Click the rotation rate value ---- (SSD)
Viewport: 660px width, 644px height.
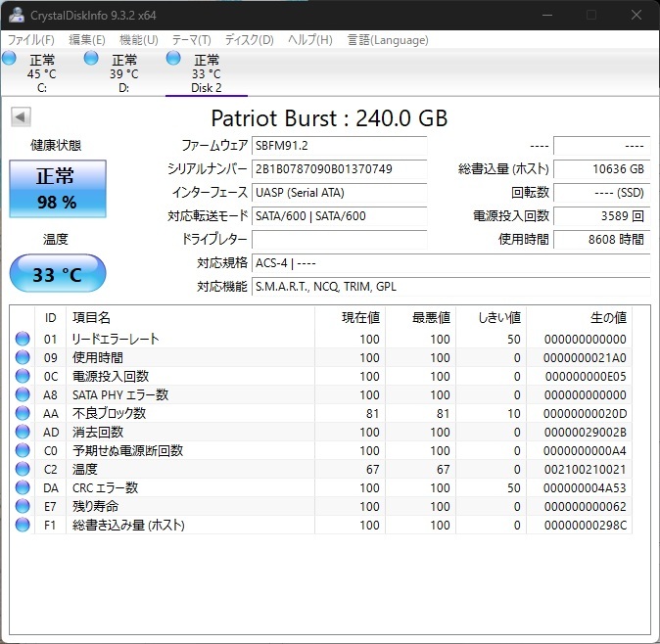click(602, 193)
